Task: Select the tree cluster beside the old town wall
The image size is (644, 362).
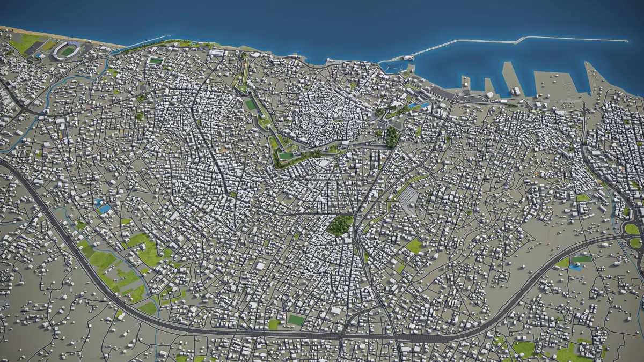Action: (x=393, y=137)
